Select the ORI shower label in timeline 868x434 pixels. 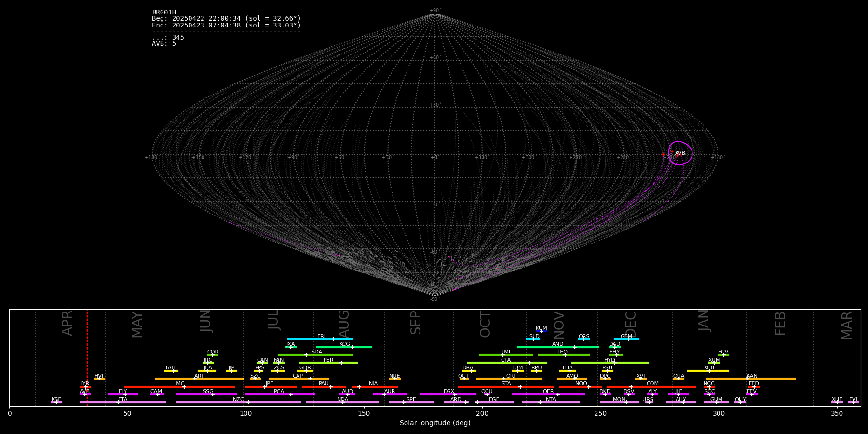(x=511, y=376)
